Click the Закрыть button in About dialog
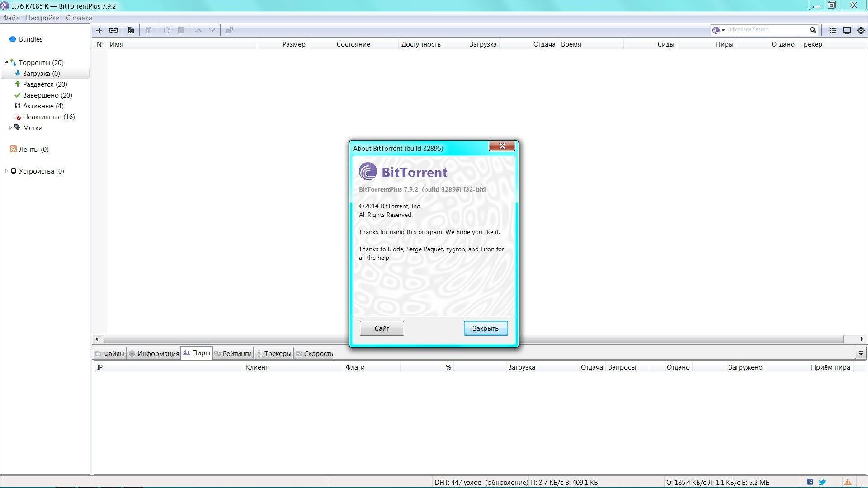Viewport: 868px width, 488px height. coord(486,328)
